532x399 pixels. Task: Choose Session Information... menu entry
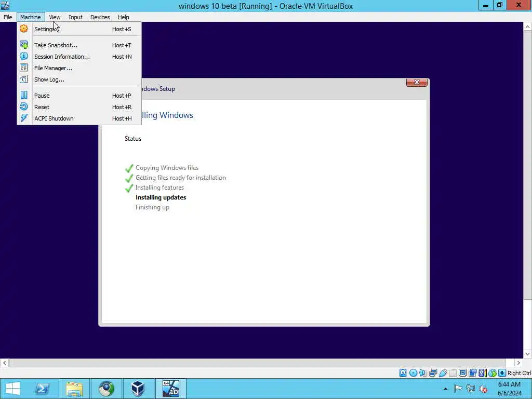click(x=79, y=57)
